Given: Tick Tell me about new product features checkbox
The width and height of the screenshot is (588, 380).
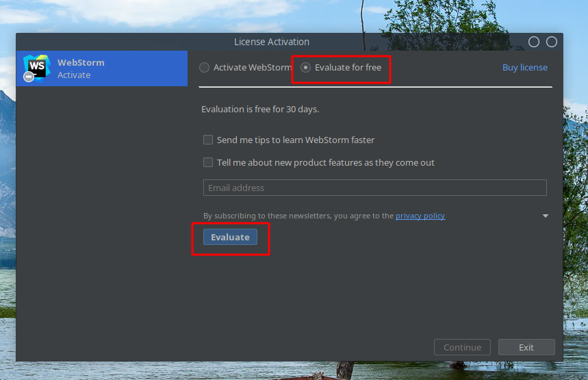Looking at the screenshot, I should click(x=208, y=162).
